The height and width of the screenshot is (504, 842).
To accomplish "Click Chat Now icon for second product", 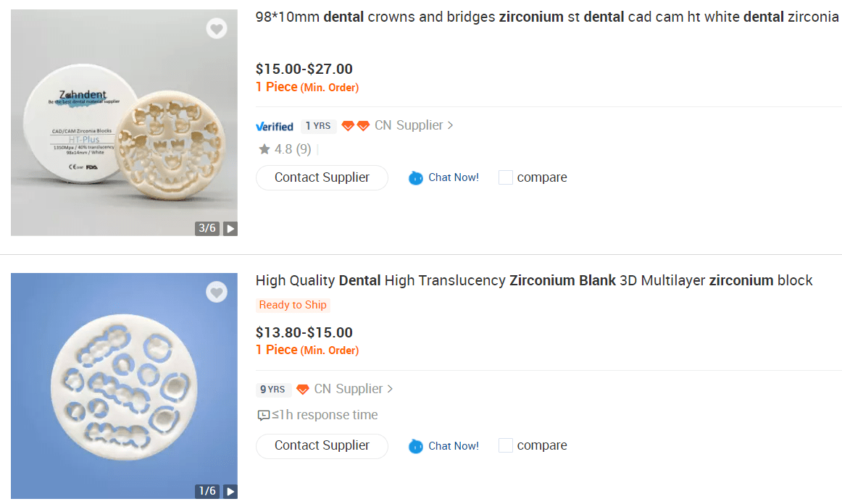I will point(416,446).
